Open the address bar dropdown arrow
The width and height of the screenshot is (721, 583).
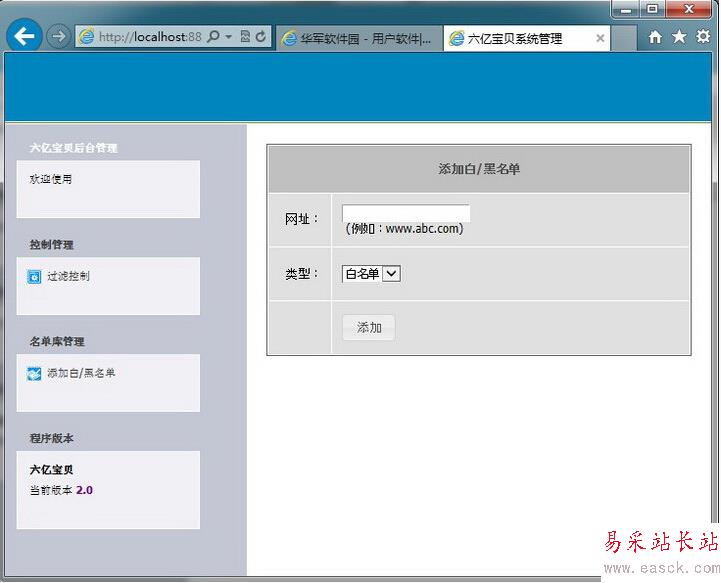[229, 37]
